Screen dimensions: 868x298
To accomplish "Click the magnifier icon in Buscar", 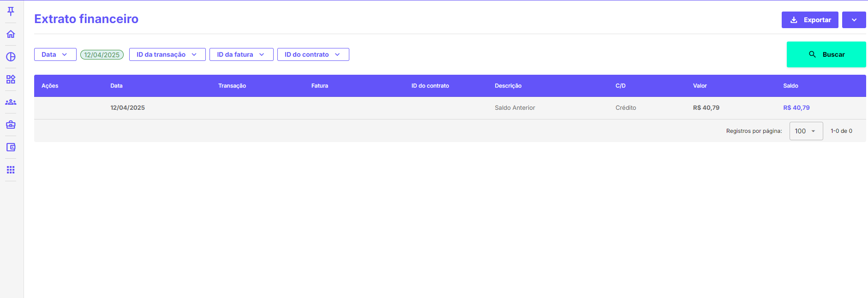I will (812, 54).
